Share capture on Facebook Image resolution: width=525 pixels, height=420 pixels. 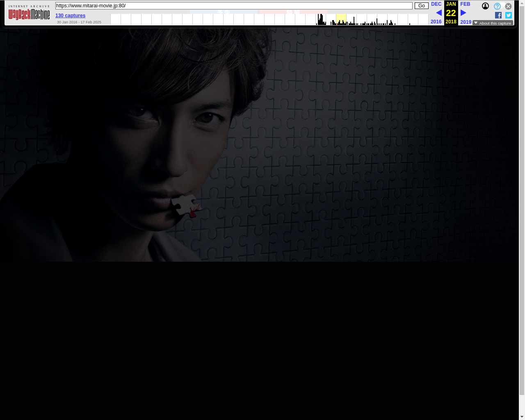pos(498,15)
